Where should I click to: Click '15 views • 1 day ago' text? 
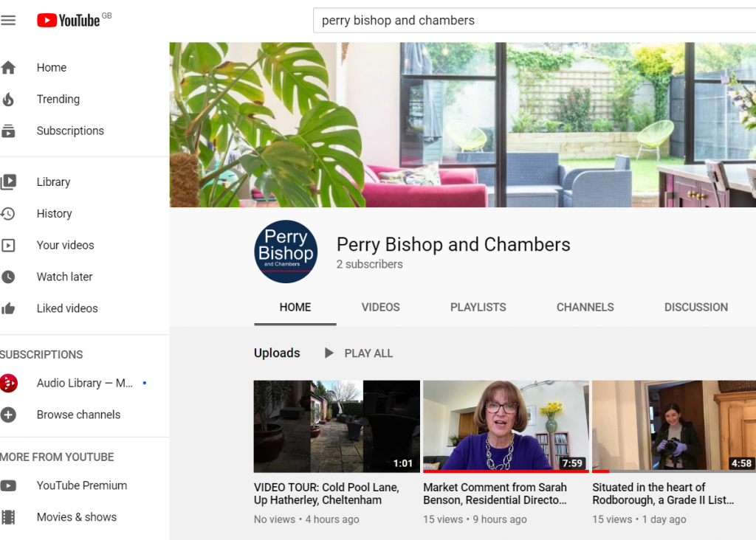(639, 520)
